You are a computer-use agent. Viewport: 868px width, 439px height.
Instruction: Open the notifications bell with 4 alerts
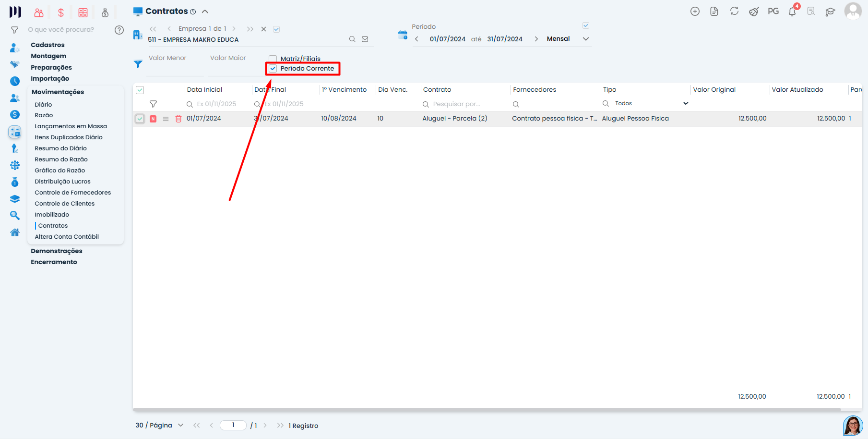pyautogui.click(x=792, y=11)
